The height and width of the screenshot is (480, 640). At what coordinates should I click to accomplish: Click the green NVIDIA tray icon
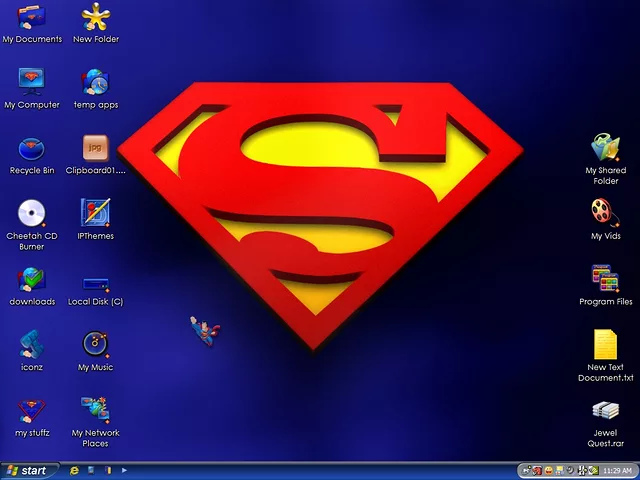pos(594,471)
